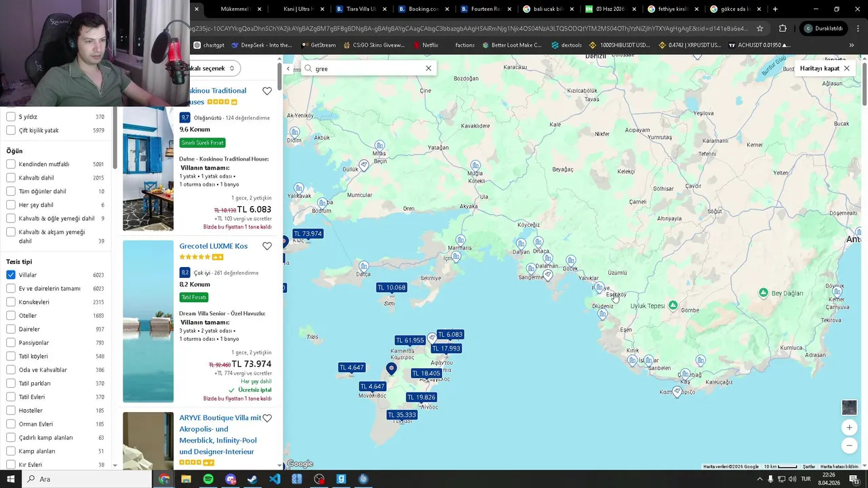
Task: Check the Kahvaltı dahil filter
Action: (x=11, y=178)
